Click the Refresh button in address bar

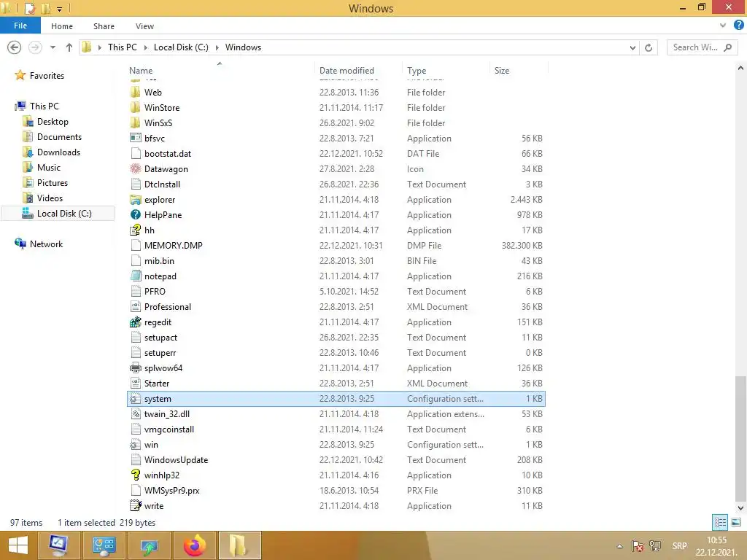649,47
